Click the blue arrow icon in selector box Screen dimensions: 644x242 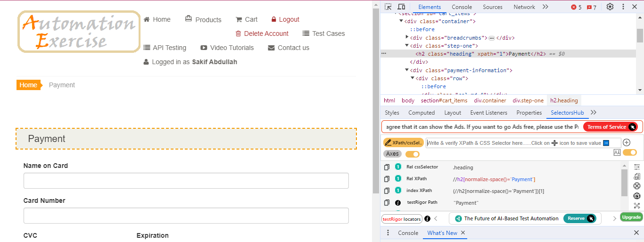point(606,143)
